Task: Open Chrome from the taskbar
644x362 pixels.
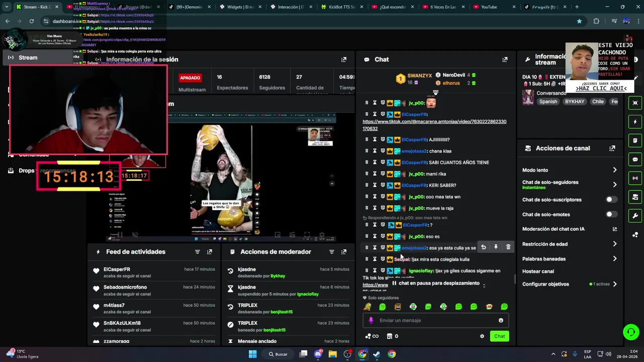Action: coord(391,354)
